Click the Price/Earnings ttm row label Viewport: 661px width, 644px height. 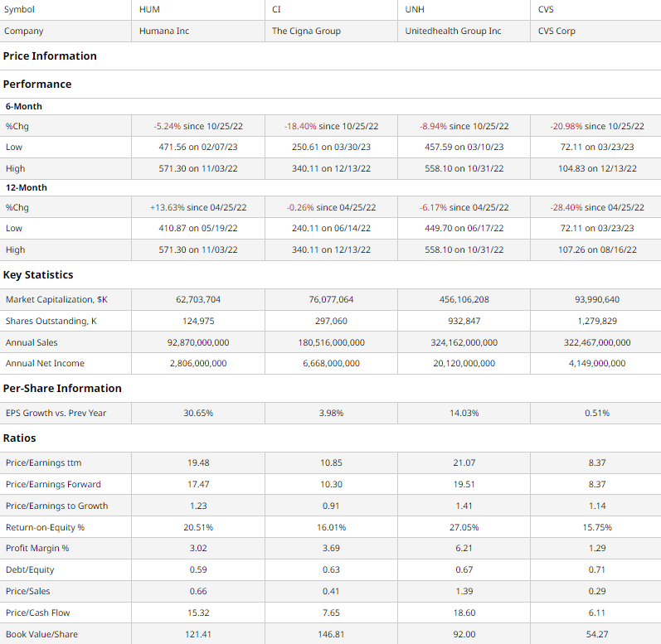click(x=43, y=462)
